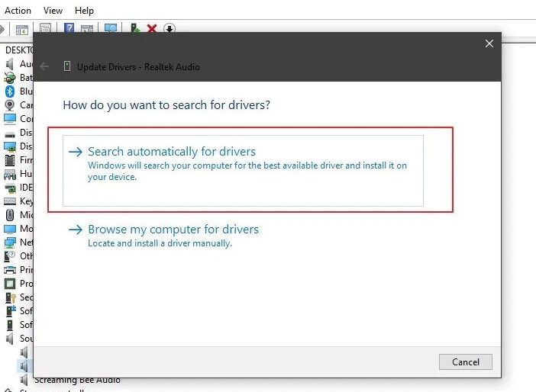The height and width of the screenshot is (392, 536).
Task: Open the Action menu
Action: 18,11
